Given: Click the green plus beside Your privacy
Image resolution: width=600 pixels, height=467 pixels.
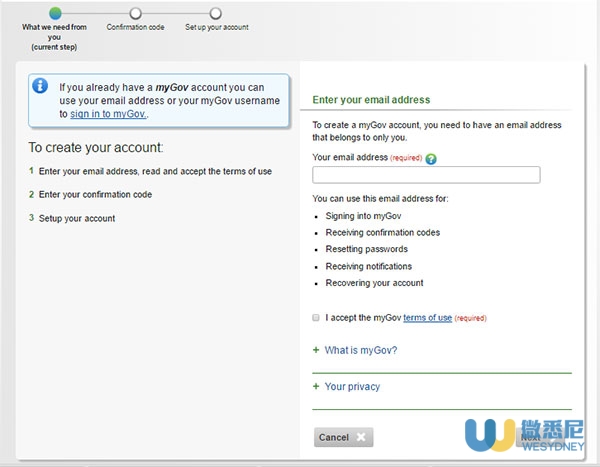Looking at the screenshot, I should click(316, 386).
